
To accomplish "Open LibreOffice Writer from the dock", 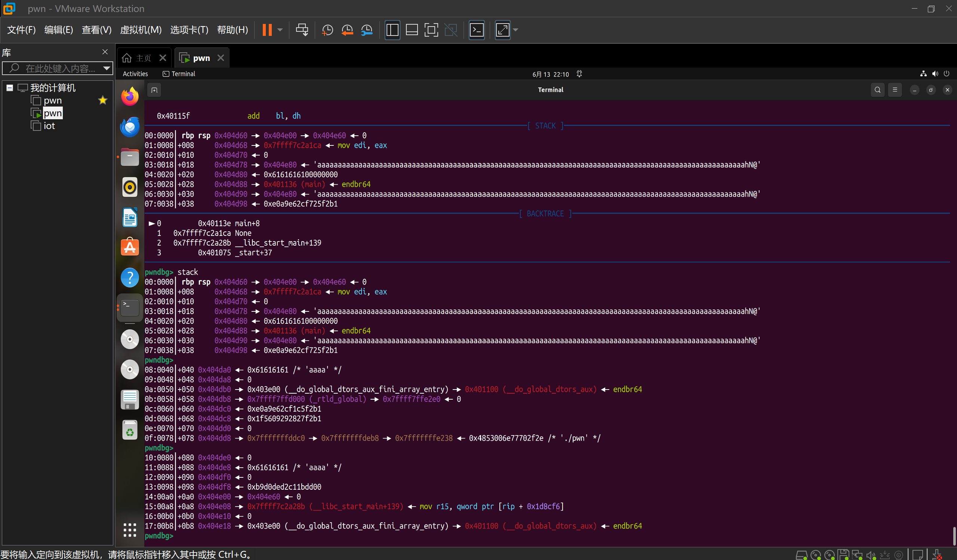I will (130, 218).
